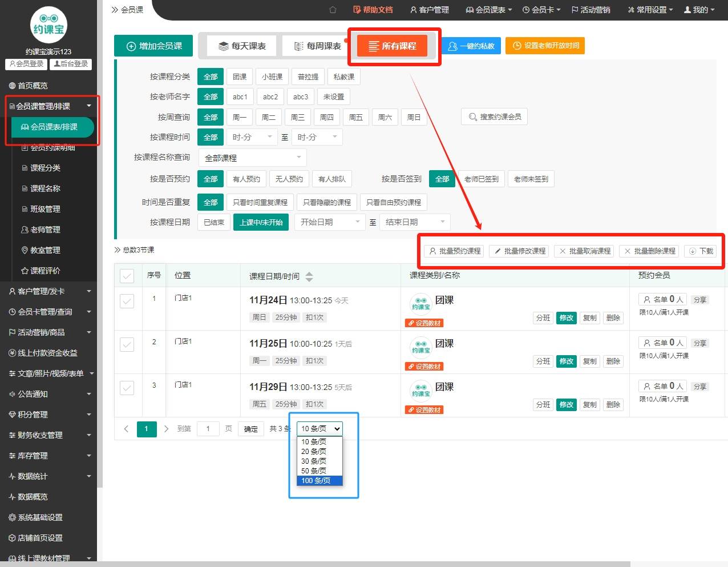Image resolution: width=728 pixels, height=567 pixels.
Task: Go to previous page arrow in pagination
Action: pos(126,429)
